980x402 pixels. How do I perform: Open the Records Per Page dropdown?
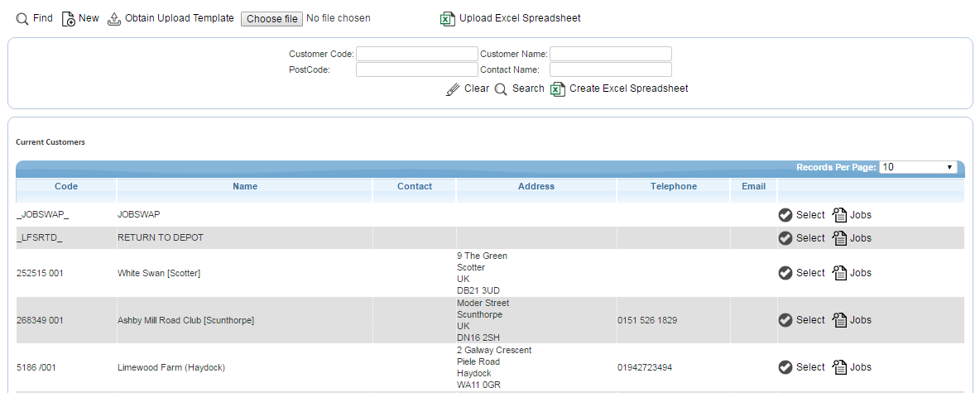point(917,167)
